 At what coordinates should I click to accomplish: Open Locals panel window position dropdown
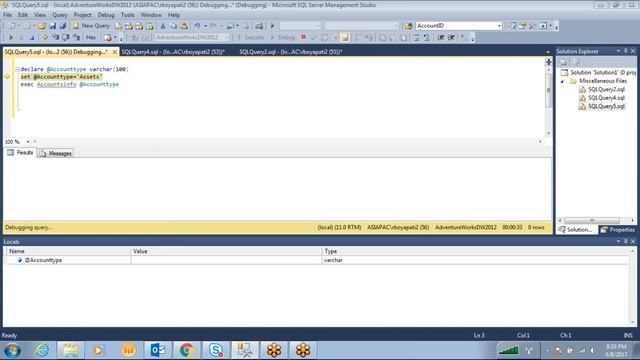pyautogui.click(x=618, y=241)
